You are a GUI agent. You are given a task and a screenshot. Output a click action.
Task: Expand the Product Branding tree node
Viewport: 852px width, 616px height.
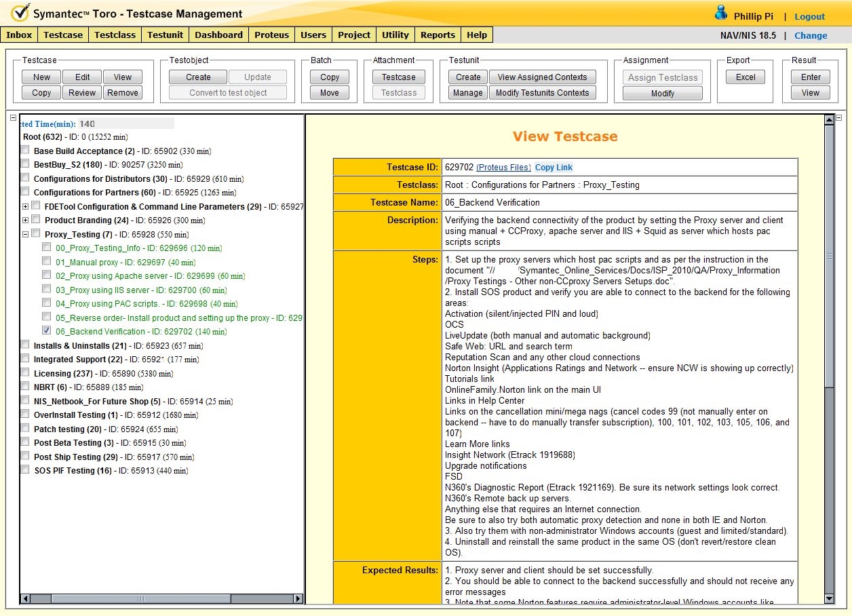(x=26, y=220)
